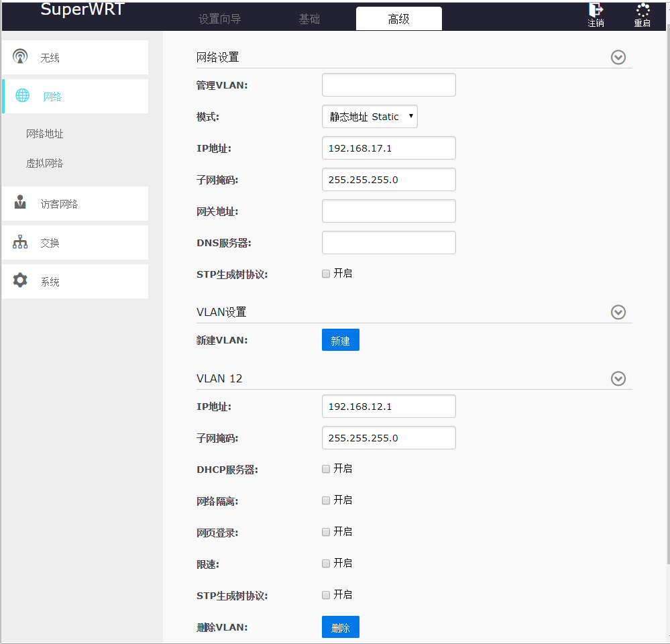670x644 pixels.
Task: Click the VLAN设置 section heading
Action: coord(221,313)
